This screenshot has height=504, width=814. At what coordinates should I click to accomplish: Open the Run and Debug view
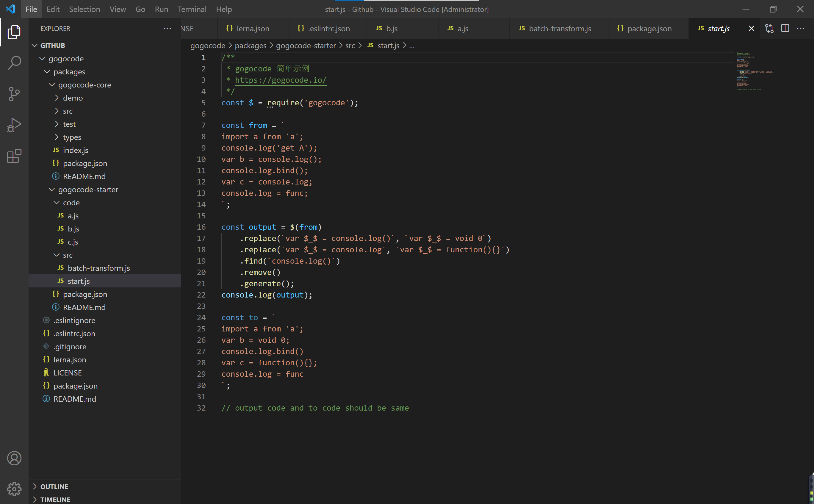pyautogui.click(x=14, y=125)
